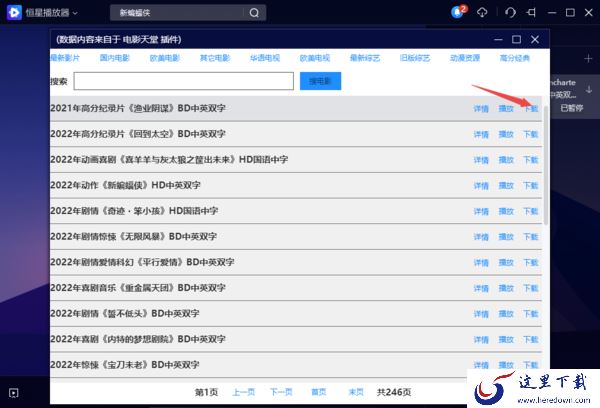Click the playlist icon at bottom-left corner
The width and height of the screenshot is (600, 408).
(x=13, y=393)
